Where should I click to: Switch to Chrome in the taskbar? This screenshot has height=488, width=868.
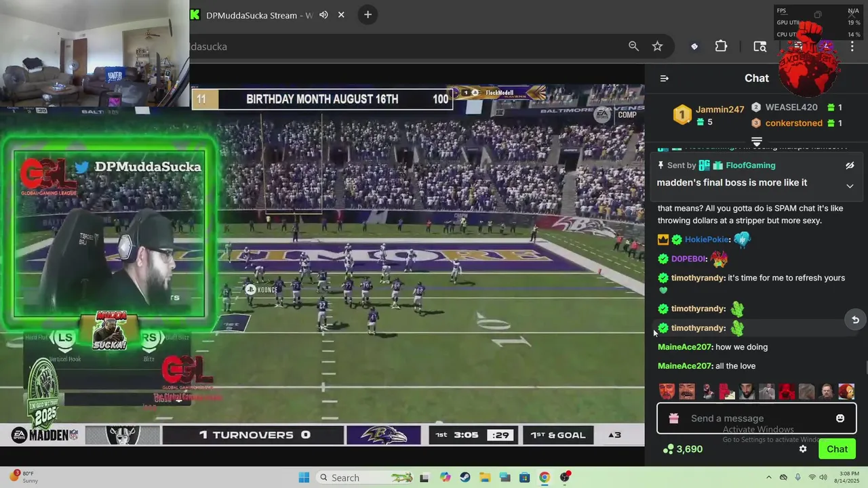click(544, 478)
